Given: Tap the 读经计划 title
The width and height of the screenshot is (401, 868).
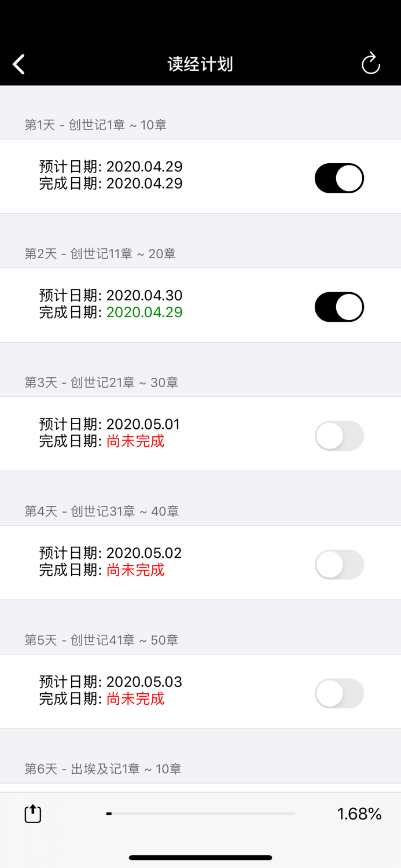Looking at the screenshot, I should (x=200, y=64).
